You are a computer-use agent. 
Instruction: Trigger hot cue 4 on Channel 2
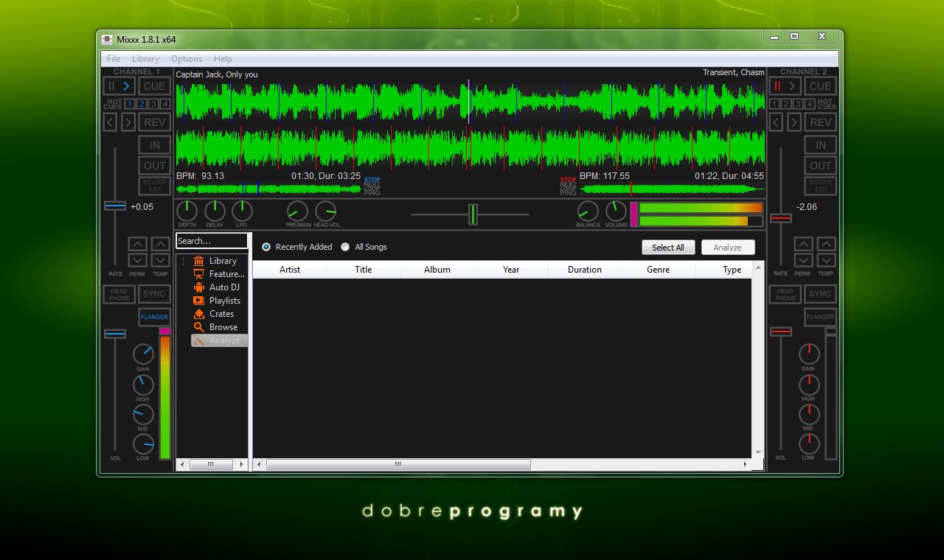(811, 104)
